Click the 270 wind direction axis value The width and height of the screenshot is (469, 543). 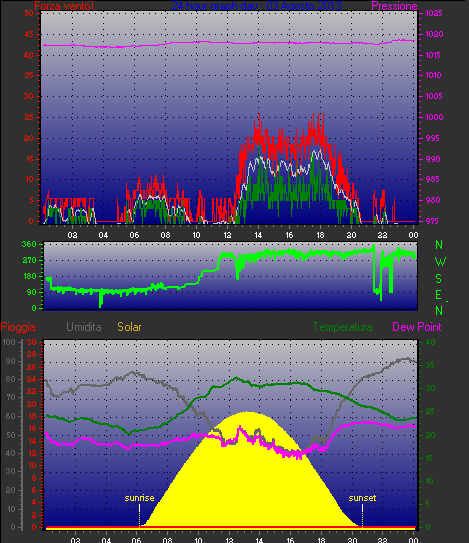coord(29,260)
